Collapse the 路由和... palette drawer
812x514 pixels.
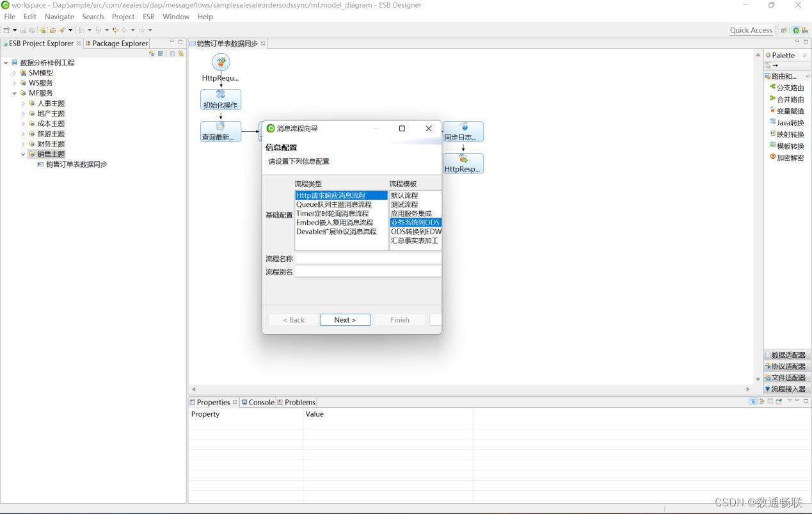point(787,76)
